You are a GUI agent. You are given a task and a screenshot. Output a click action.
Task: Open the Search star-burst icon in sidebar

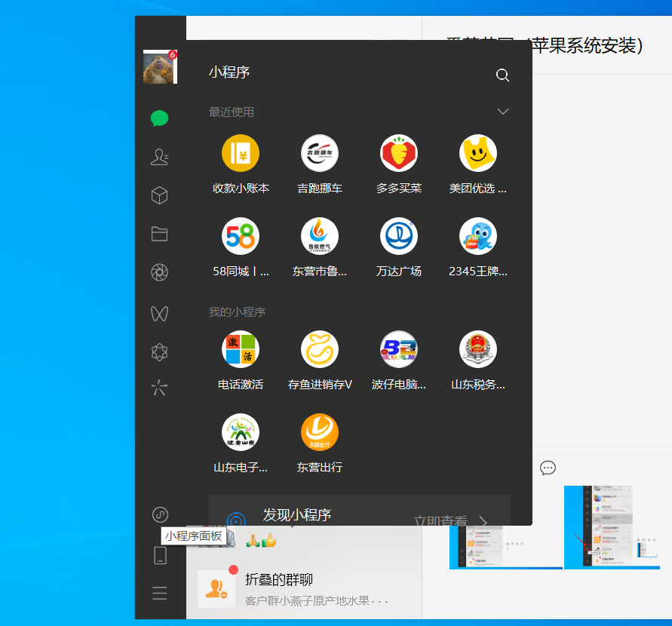(159, 388)
